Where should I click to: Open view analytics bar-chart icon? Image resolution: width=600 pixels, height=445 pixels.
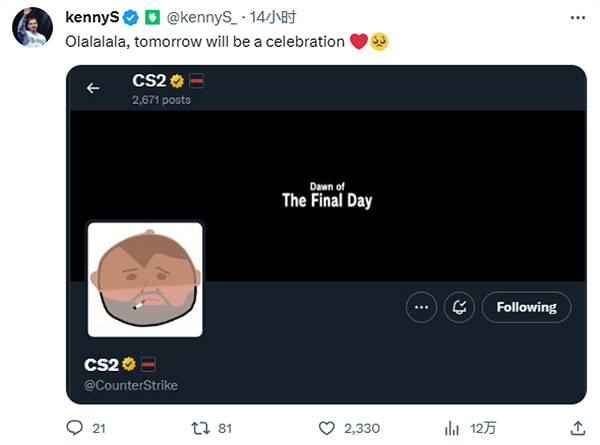(x=455, y=428)
